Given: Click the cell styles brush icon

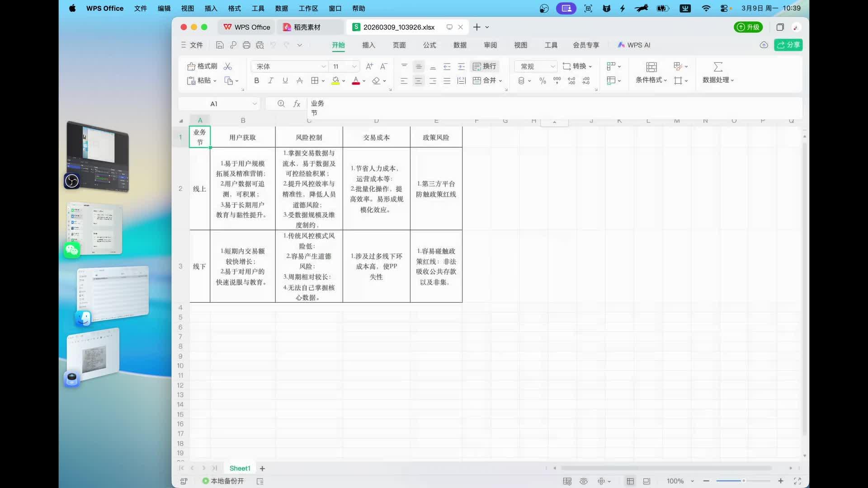Looking at the screenshot, I should (678, 66).
